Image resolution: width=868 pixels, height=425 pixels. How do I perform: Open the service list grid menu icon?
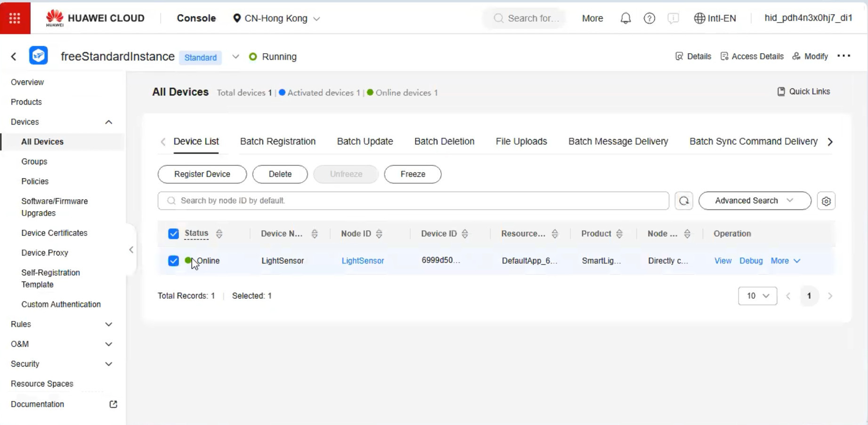(15, 18)
